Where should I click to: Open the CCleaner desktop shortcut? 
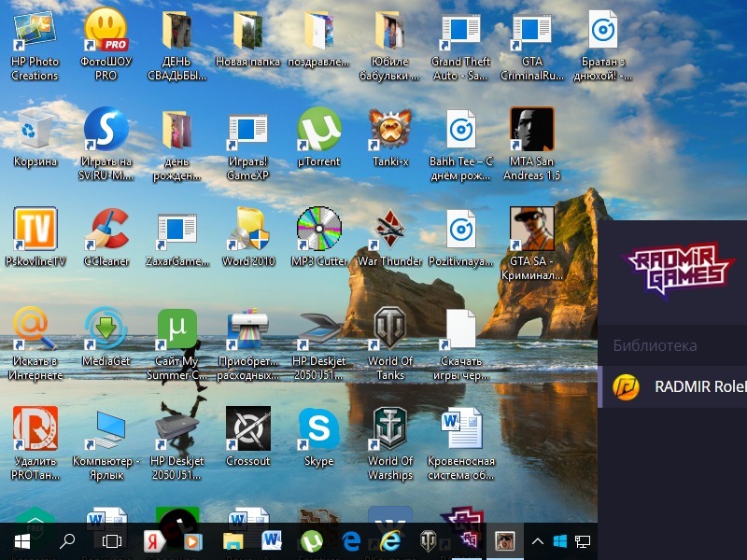pos(106,230)
